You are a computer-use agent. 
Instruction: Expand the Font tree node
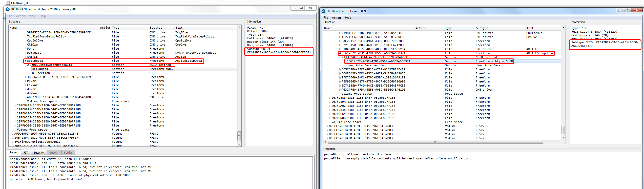point(25,49)
